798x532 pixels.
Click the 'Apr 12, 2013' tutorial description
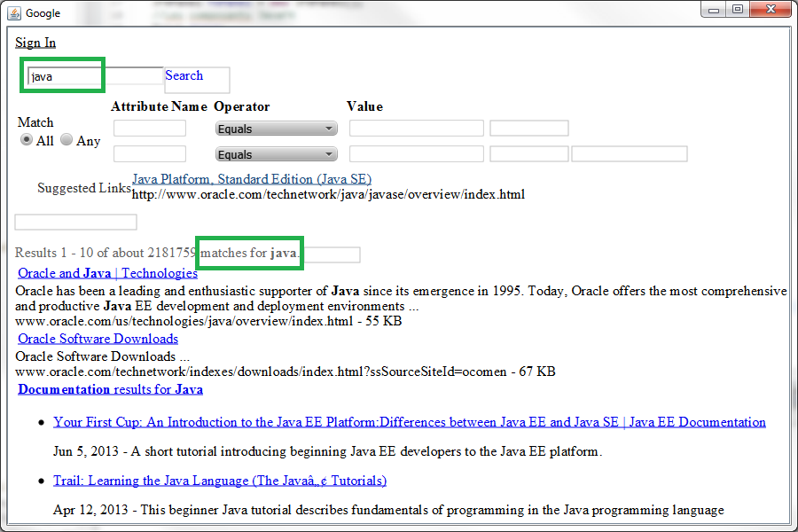point(389,510)
